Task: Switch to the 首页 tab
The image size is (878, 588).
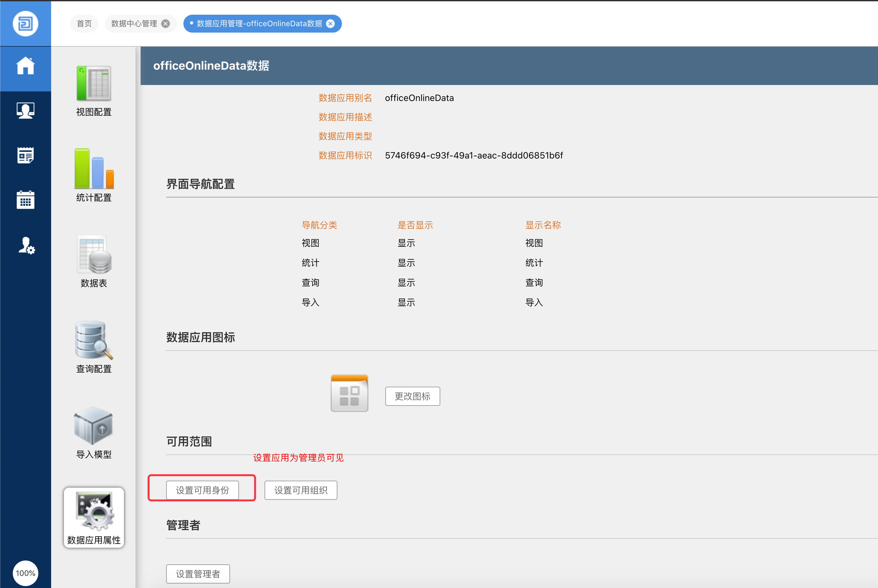Action: [84, 24]
